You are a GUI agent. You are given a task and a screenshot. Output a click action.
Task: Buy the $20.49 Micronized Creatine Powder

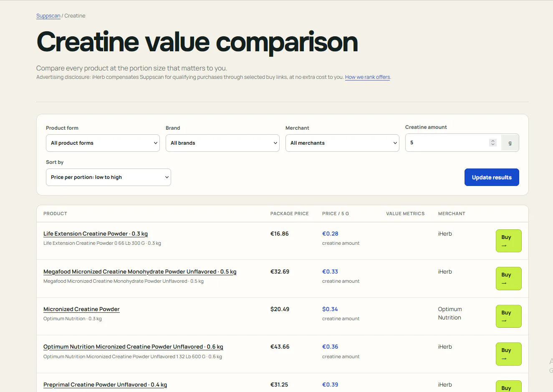(508, 316)
